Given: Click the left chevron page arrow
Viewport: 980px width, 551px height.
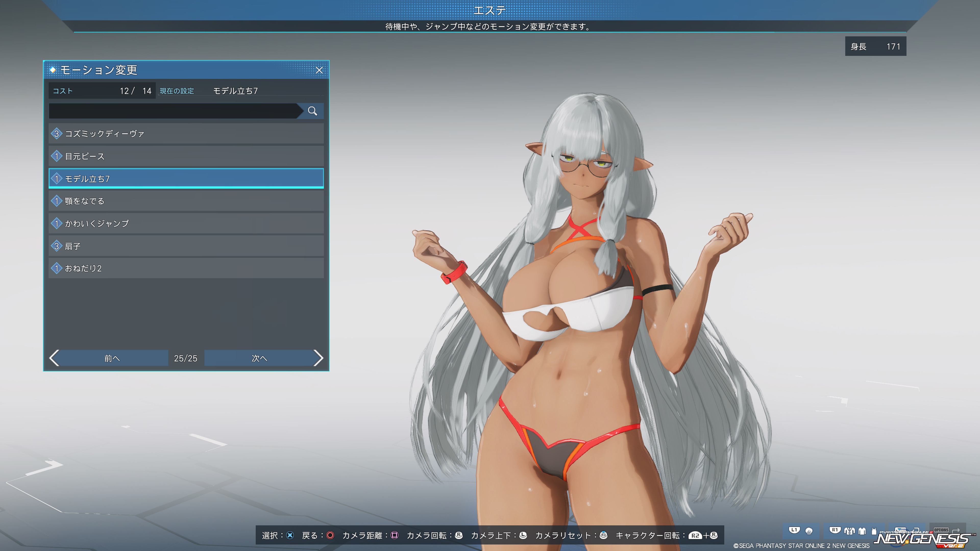Looking at the screenshot, I should point(54,358).
